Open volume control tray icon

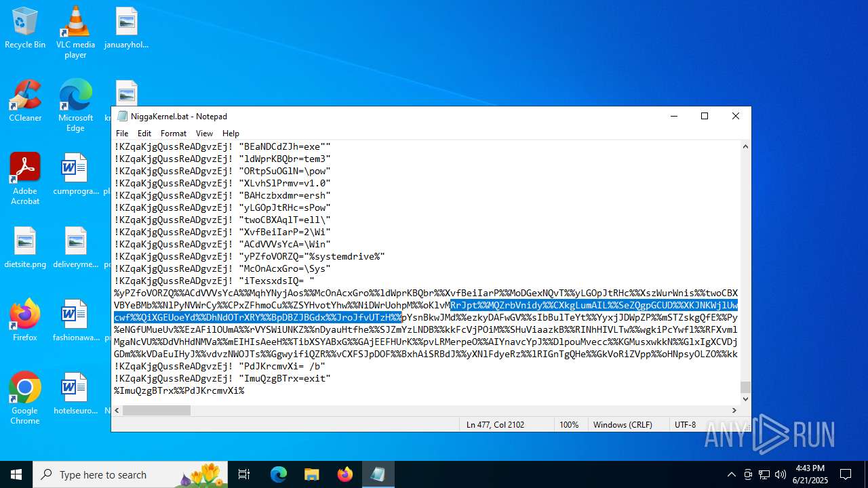pos(781,474)
